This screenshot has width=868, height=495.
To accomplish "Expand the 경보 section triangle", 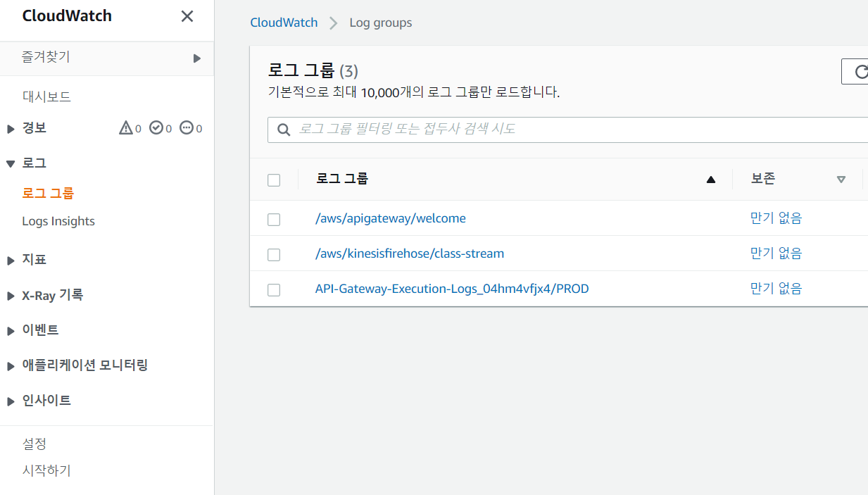I will click(11, 129).
